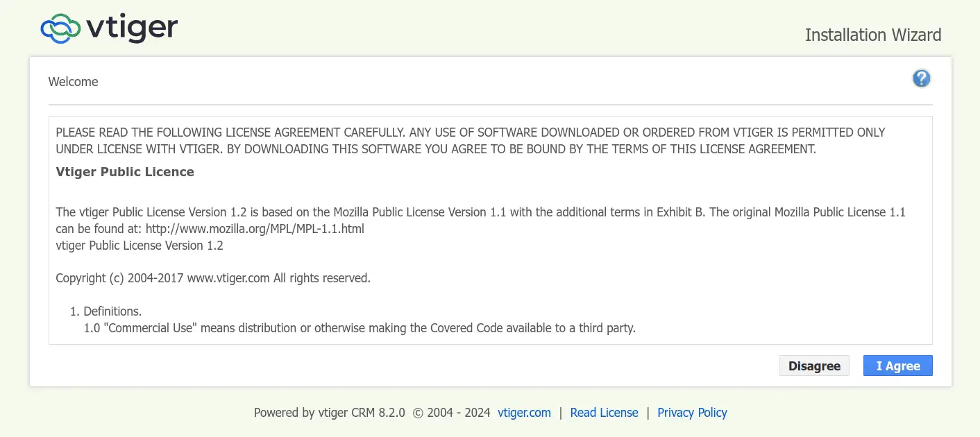Viewport: 980px width, 437px height.
Task: Click the Vtiger Public Licence heading
Action: 125,172
